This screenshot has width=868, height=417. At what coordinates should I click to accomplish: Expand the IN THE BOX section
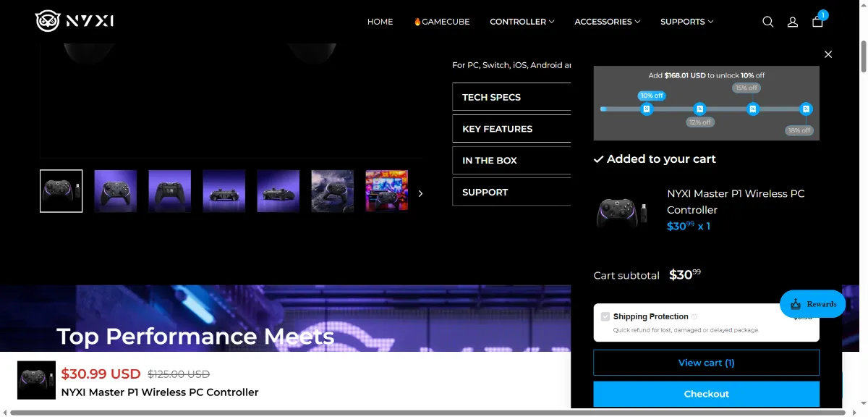[x=511, y=161]
